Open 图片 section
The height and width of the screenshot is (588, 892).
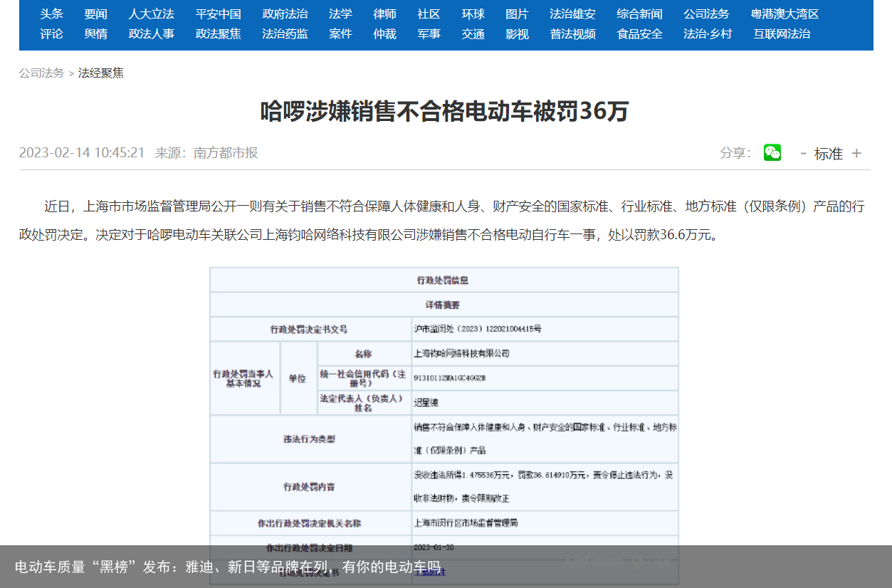517,14
